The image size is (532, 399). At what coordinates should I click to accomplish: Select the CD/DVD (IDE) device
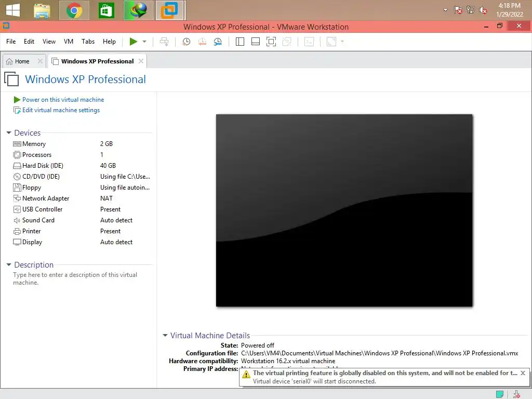click(82, 177)
